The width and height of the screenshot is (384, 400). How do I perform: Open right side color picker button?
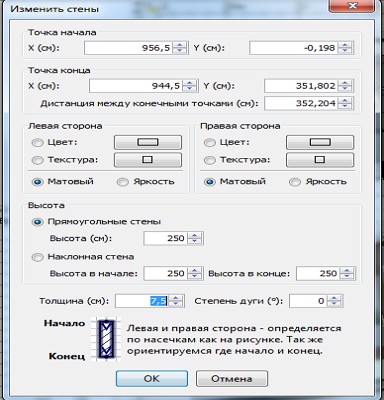point(320,142)
